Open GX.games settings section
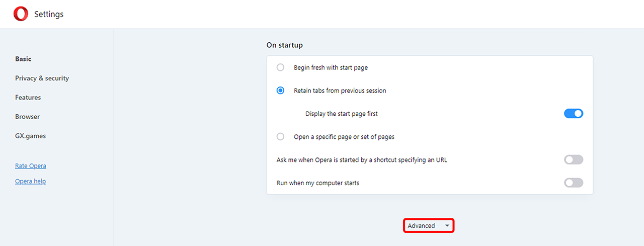The image size is (644, 246). tap(30, 136)
